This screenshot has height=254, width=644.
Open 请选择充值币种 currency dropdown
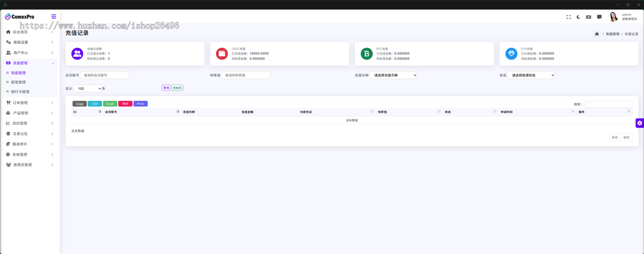click(x=393, y=76)
